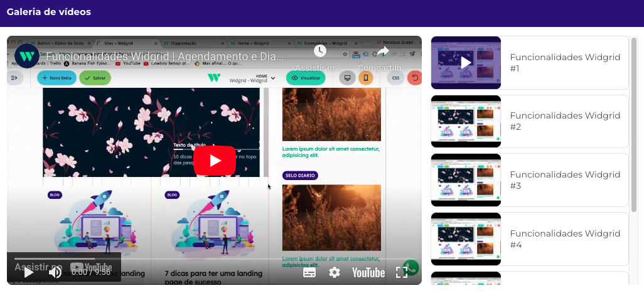This screenshot has height=293, width=644.
Task: Click the 'Assistir no YouTube' overlay link
Action: click(63, 267)
